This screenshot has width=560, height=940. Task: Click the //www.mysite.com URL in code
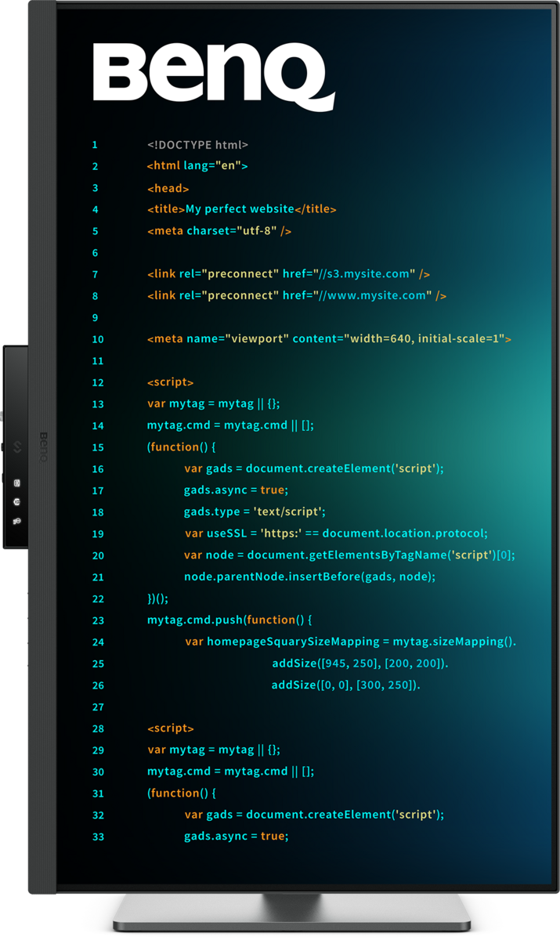[372, 295]
